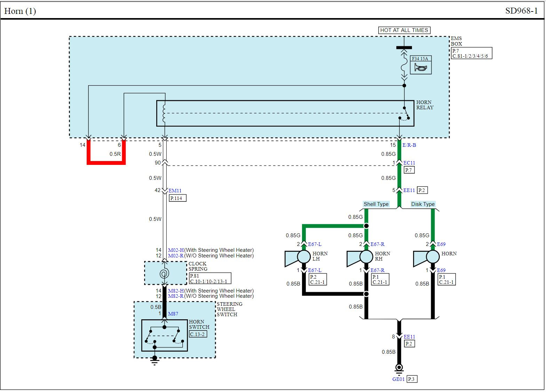Screen dimensions: 546x392
Task: Select the Disk Type variant label
Action: [423, 204]
